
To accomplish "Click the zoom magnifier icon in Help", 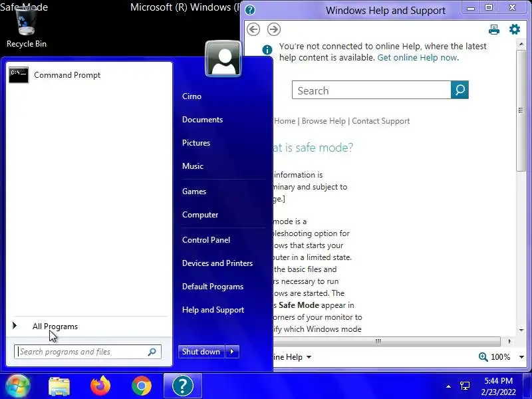I will click(x=483, y=357).
